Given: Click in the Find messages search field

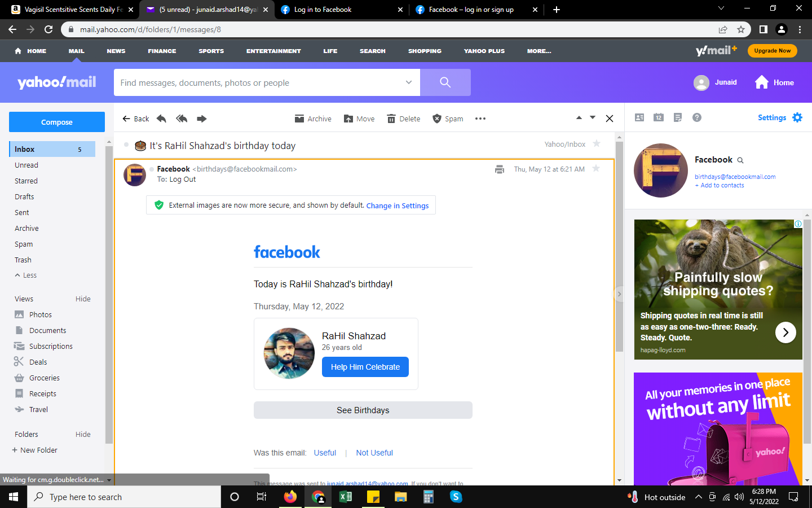Looking at the screenshot, I should (x=259, y=82).
